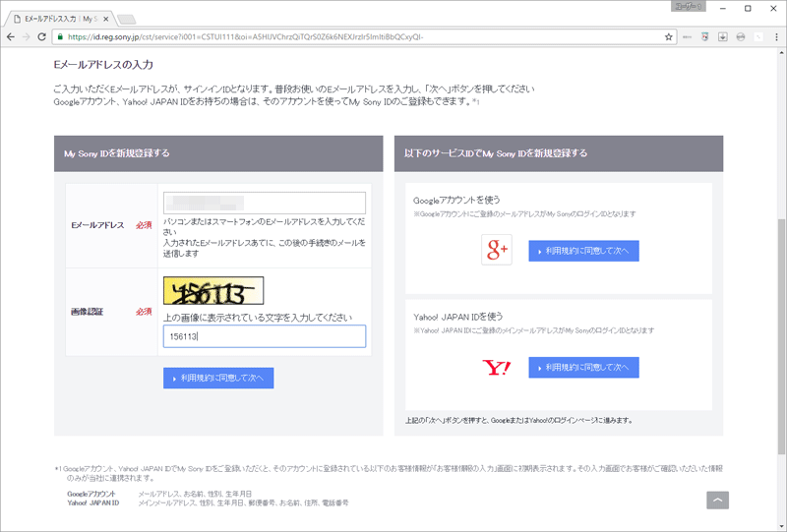Image resolution: width=787 pixels, height=532 pixels.
Task: Click the footnote label Googleアカウント
Action: coord(91,494)
